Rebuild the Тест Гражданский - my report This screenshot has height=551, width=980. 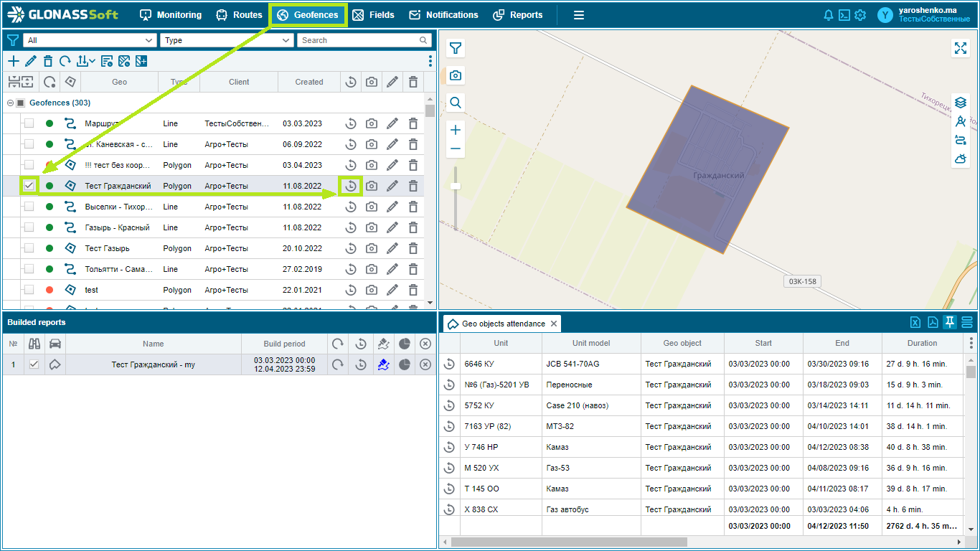[337, 364]
